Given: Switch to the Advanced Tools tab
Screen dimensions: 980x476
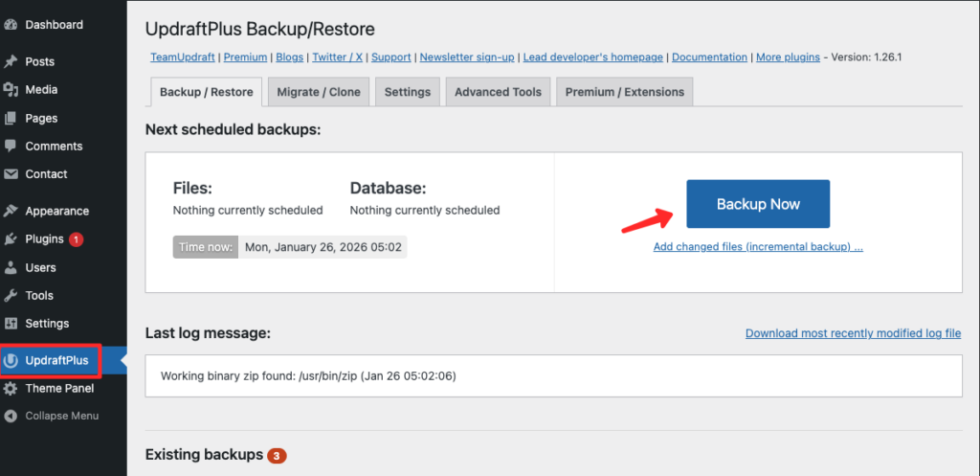Looking at the screenshot, I should coord(498,92).
